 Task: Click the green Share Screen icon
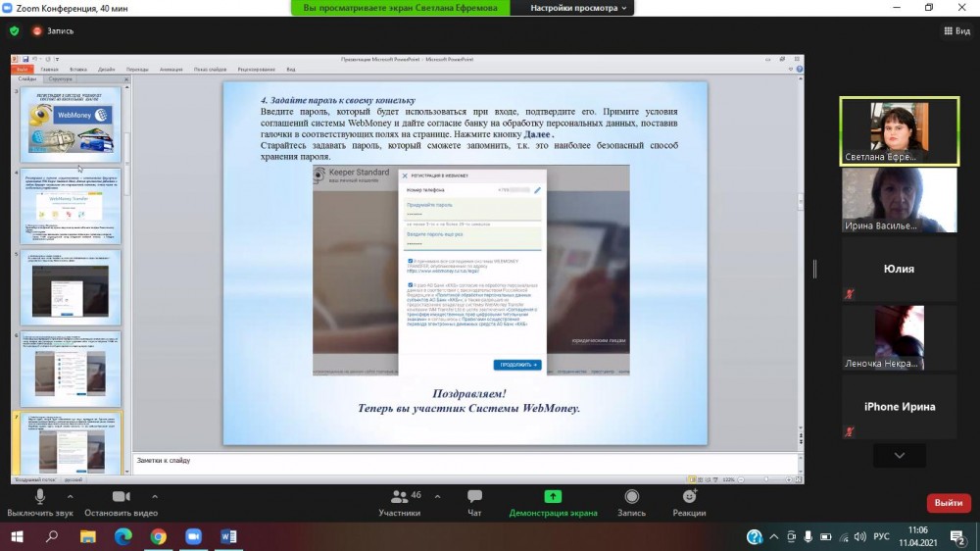click(553, 497)
